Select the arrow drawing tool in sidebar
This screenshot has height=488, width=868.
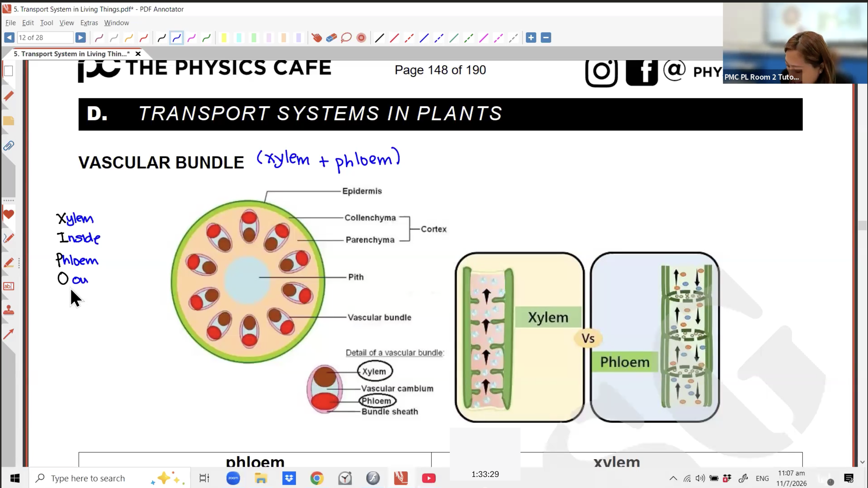click(8, 334)
